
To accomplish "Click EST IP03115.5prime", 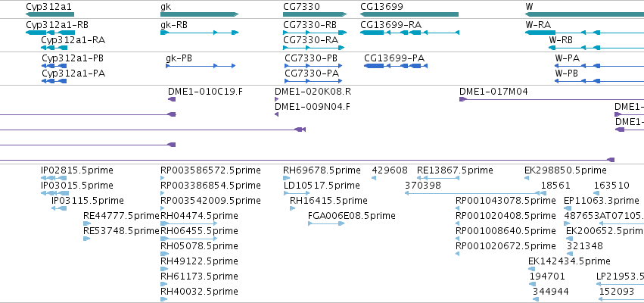I will point(59,208).
